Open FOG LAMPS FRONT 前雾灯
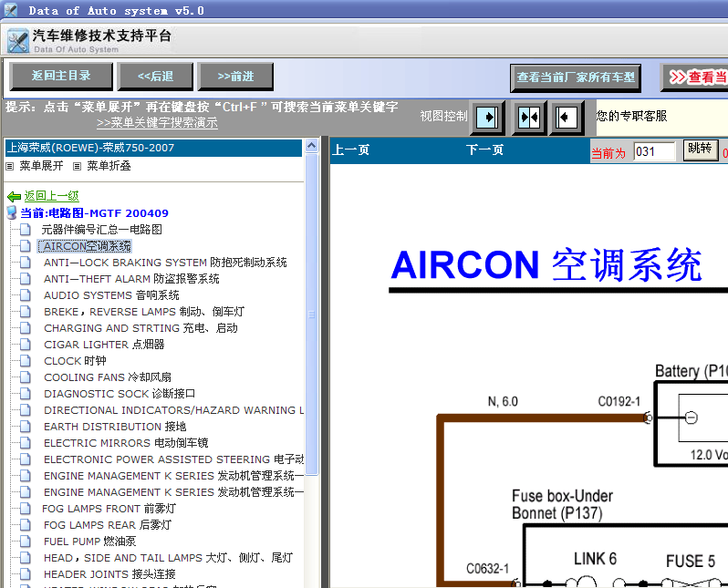The width and height of the screenshot is (728, 588). pos(109,509)
